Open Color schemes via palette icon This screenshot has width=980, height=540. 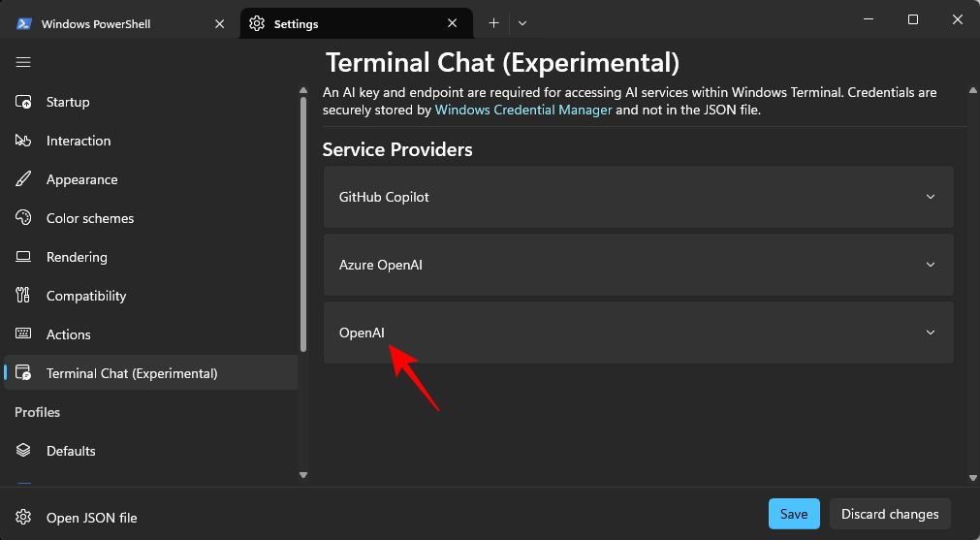pyautogui.click(x=24, y=218)
